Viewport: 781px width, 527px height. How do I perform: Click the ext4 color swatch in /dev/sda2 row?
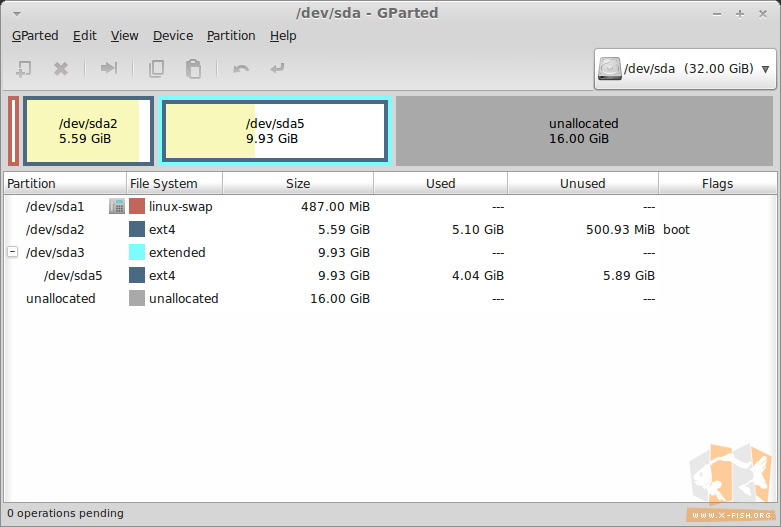coord(137,229)
